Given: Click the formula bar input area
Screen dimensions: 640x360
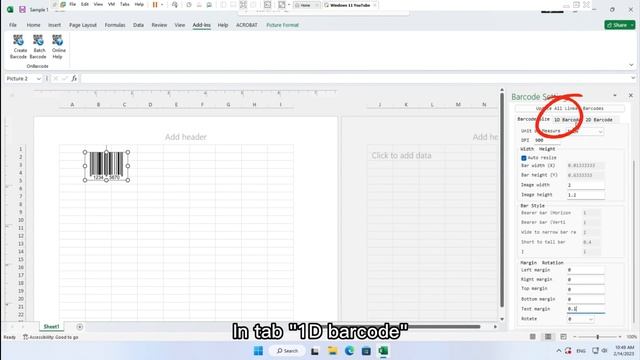Looking at the screenshot, I should pos(355,78).
